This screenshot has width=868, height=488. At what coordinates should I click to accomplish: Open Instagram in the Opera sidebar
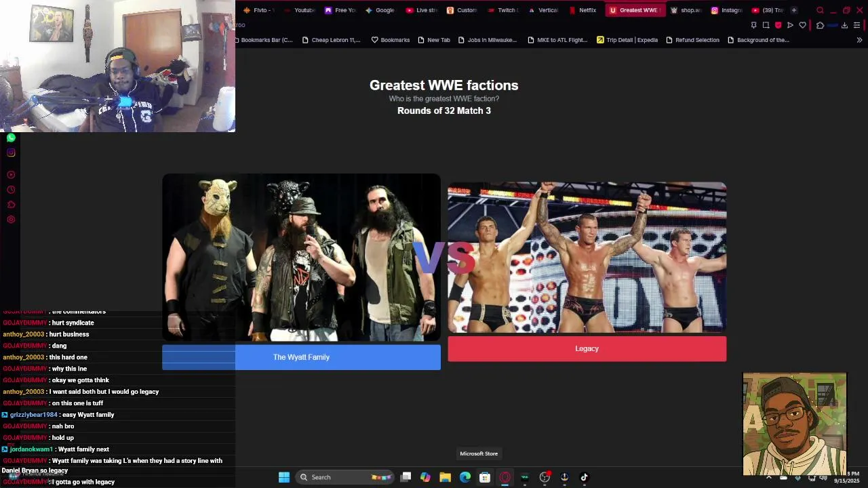pos(11,152)
